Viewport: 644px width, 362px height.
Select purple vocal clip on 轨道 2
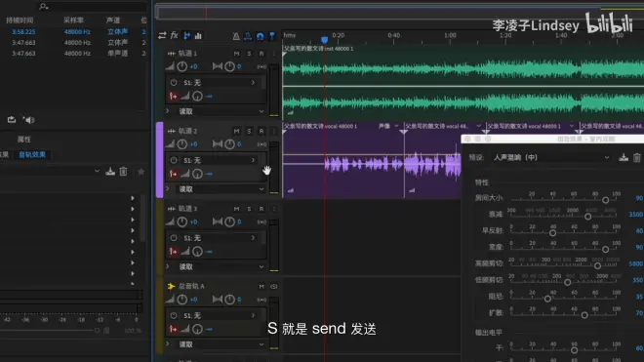click(342, 160)
